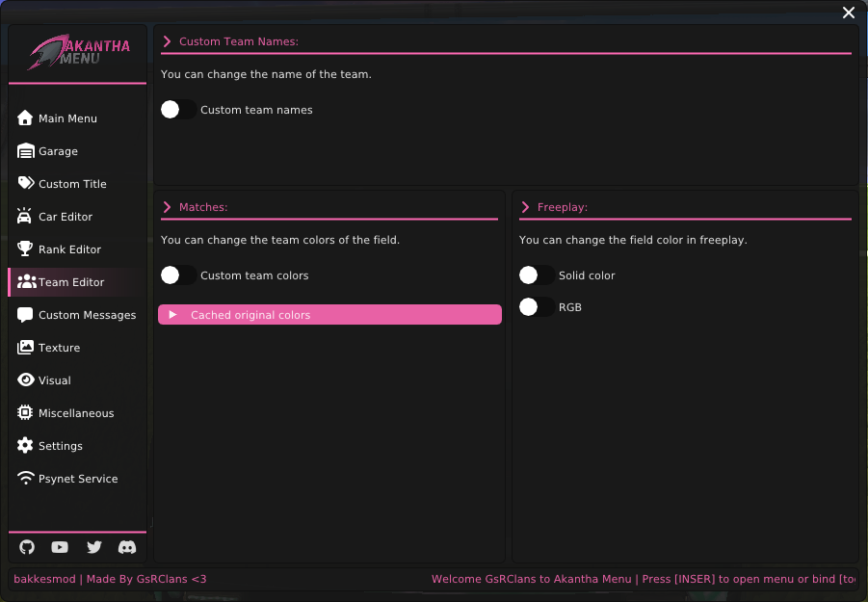Open the YouTube icon link
868x602 pixels.
tap(60, 547)
